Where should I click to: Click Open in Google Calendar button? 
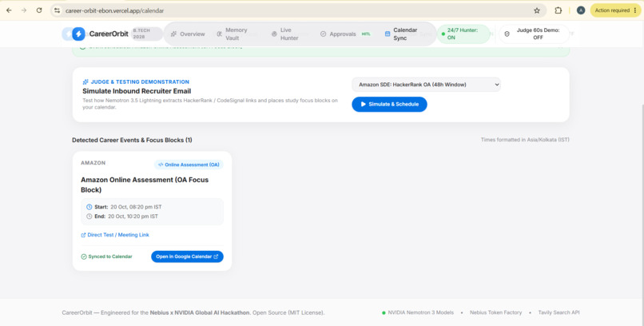coord(187,256)
